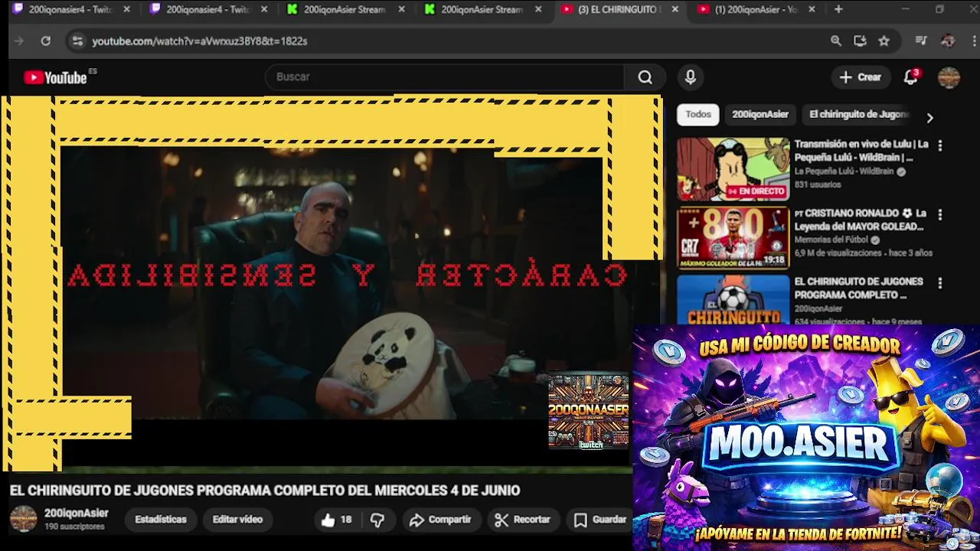Image resolution: width=980 pixels, height=551 pixels.
Task: Click the Guardar save button
Action: point(601,520)
